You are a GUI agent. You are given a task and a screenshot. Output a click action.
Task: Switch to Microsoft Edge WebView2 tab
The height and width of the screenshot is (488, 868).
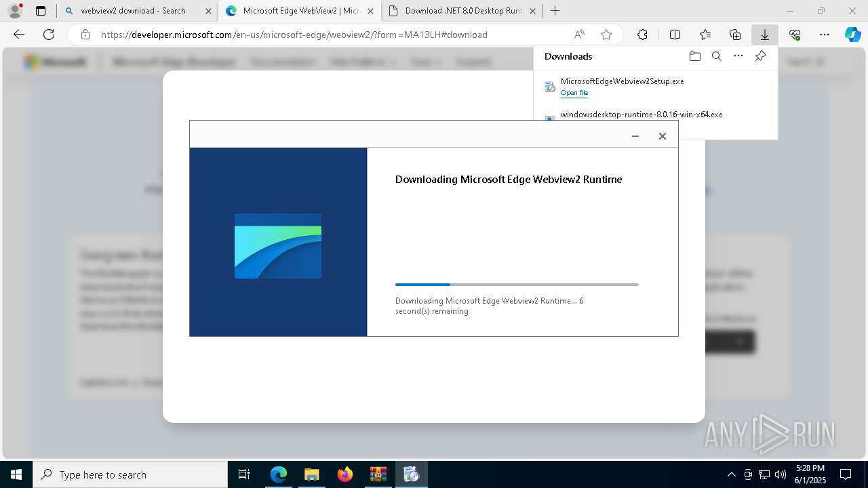point(301,11)
